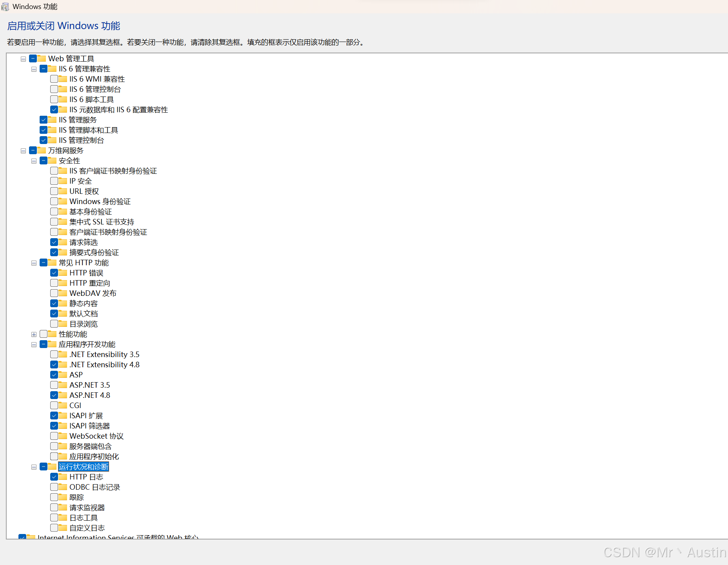The width and height of the screenshot is (728, 565).
Task: Enable ODBC 日志记录 checkbox
Action: point(54,487)
